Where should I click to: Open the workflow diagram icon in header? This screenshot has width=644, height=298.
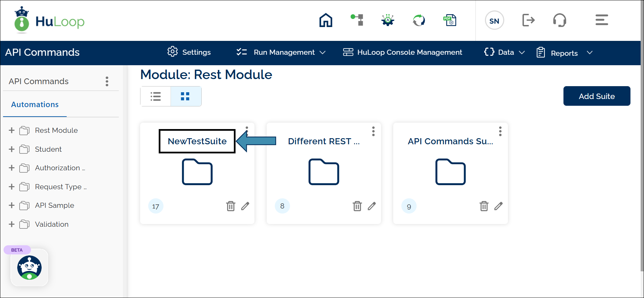point(357,20)
